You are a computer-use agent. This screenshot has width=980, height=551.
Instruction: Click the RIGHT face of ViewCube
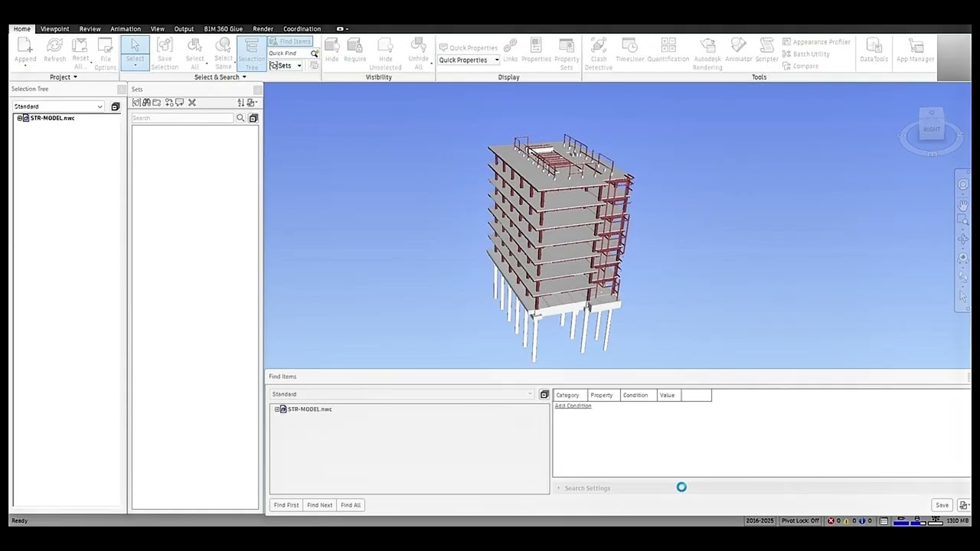[931, 129]
